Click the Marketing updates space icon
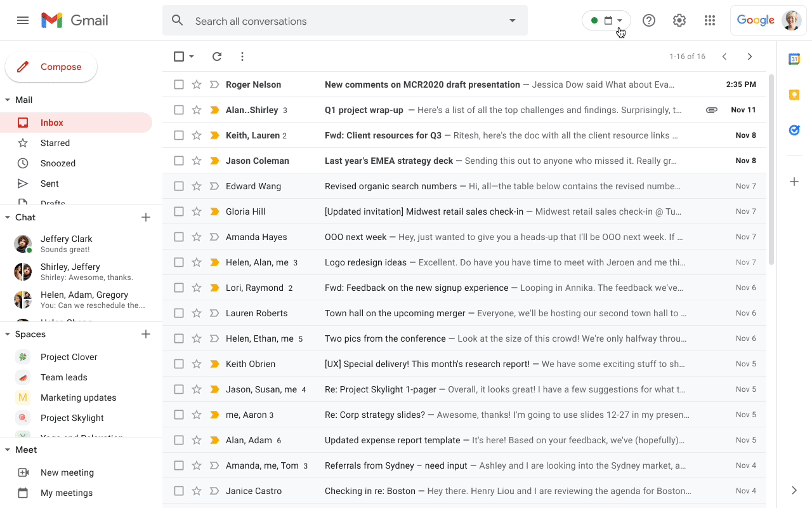This screenshot has height=508, width=812. point(23,398)
